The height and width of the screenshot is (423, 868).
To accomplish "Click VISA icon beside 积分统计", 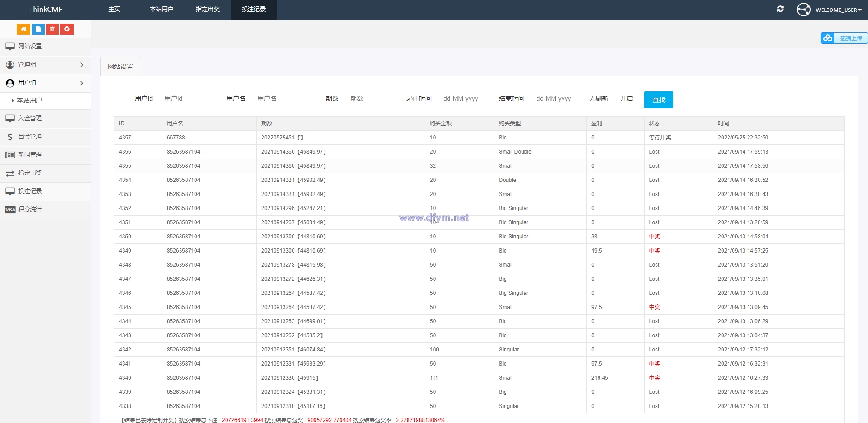I will click(10, 210).
